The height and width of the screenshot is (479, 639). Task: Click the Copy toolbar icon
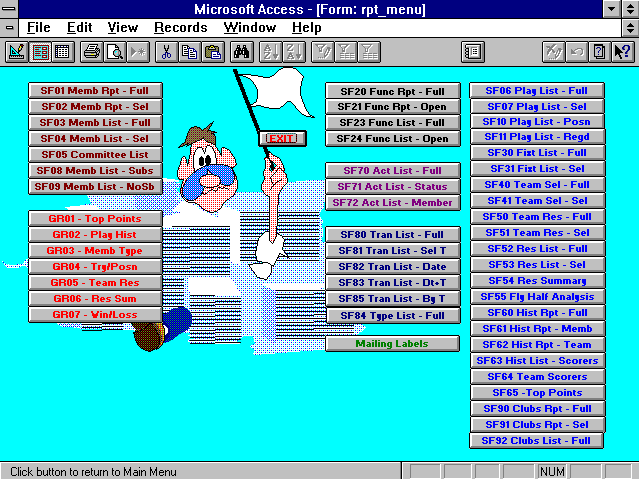pyautogui.click(x=189, y=51)
